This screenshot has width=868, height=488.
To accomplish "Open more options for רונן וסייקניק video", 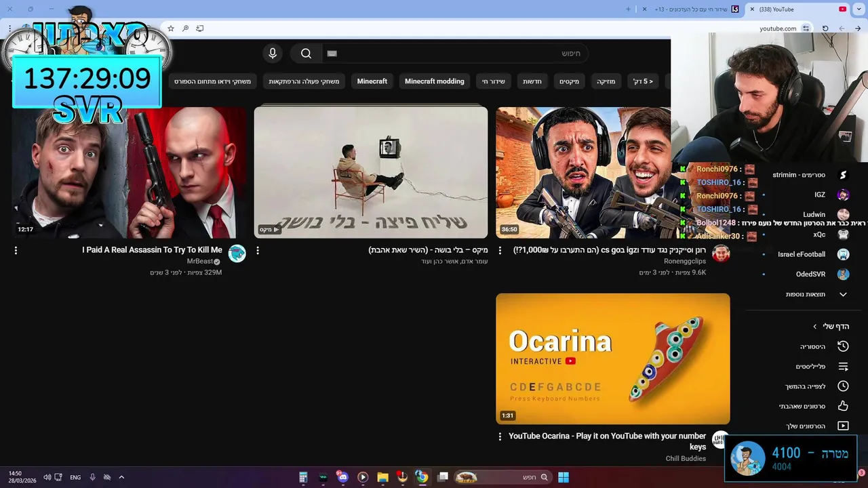I will click(x=500, y=250).
